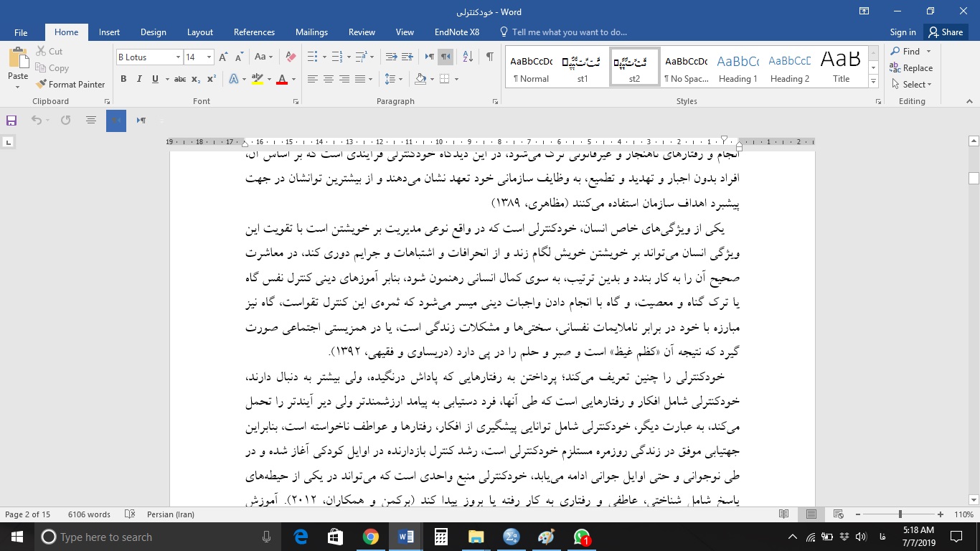Click the Replace button in the Editing group
The width and height of the screenshot is (980, 551).
(x=912, y=67)
